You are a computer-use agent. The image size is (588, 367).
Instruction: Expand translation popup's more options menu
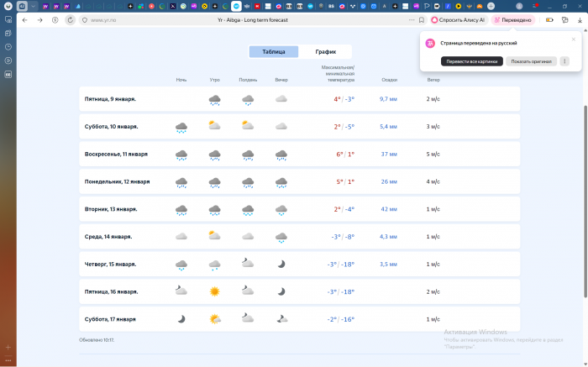point(564,61)
